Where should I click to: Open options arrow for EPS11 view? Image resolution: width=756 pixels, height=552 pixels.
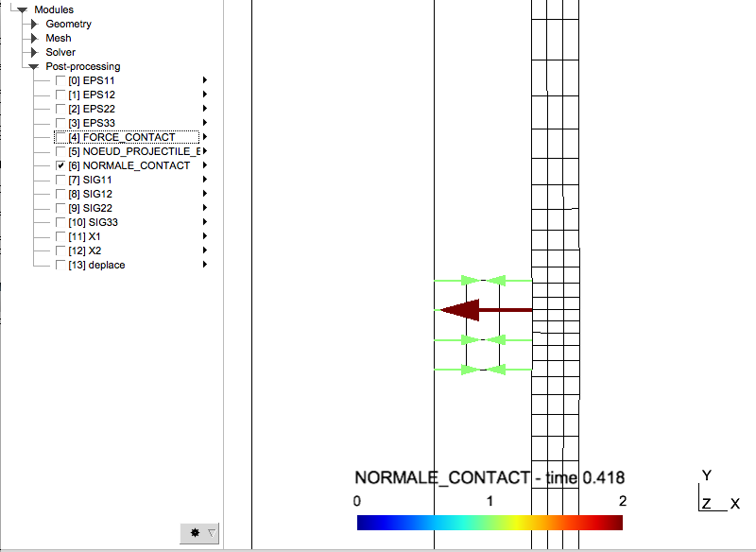[x=205, y=80]
